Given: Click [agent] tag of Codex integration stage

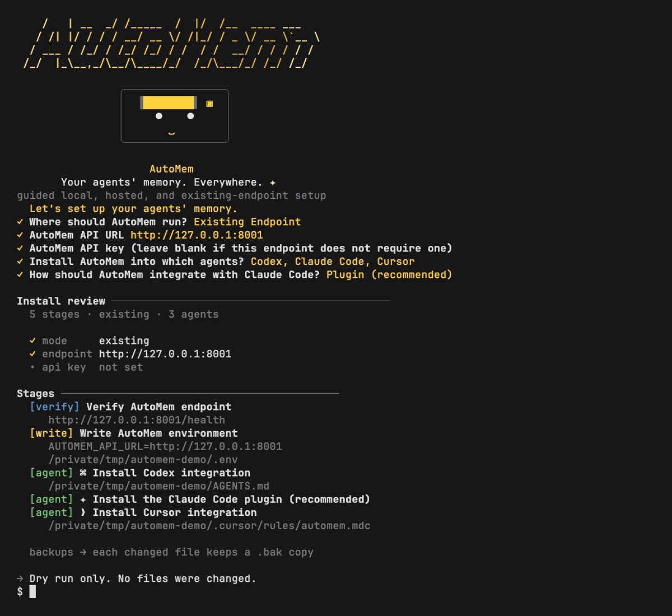Looking at the screenshot, I should click(x=52, y=473).
